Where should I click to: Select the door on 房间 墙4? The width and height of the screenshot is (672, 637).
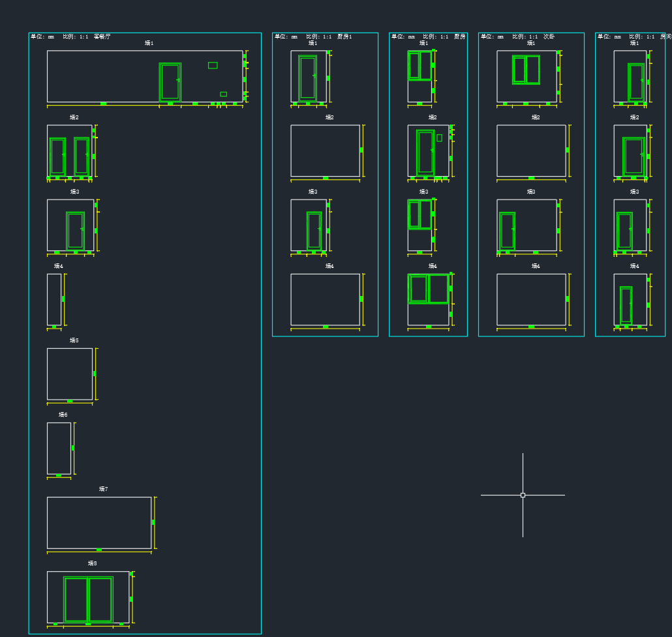pos(626,305)
